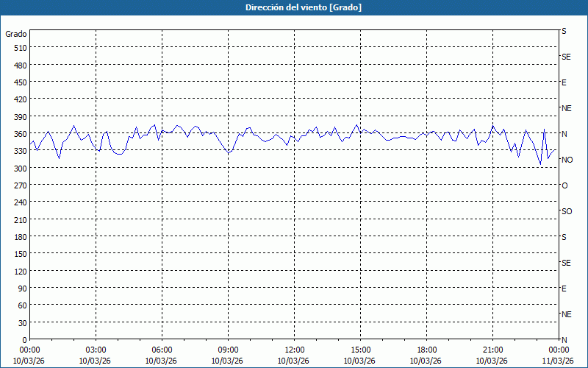Click the 'NO' compass direction label
This screenshot has width=588, height=368.
(567, 160)
